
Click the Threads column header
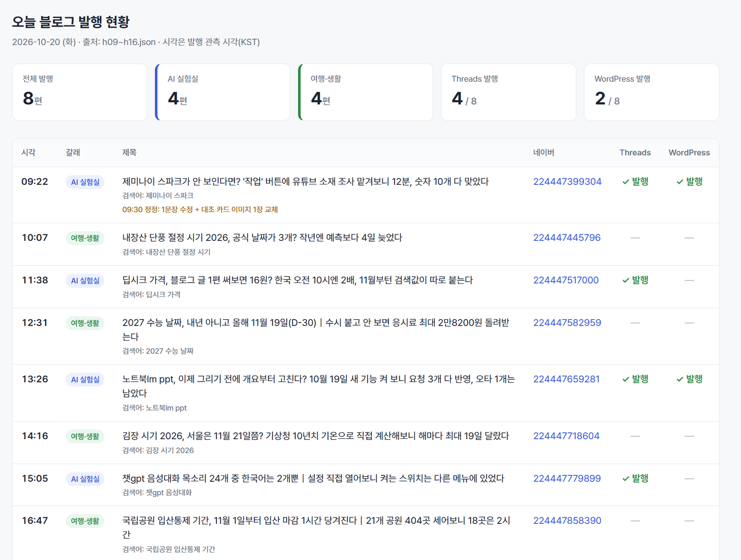pos(635,152)
